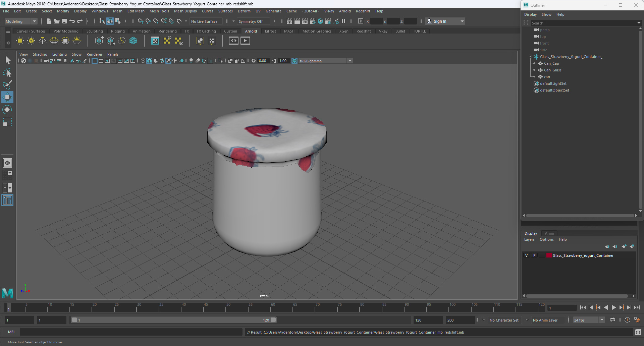Open the Outliner search options arrow

[x=639, y=23]
